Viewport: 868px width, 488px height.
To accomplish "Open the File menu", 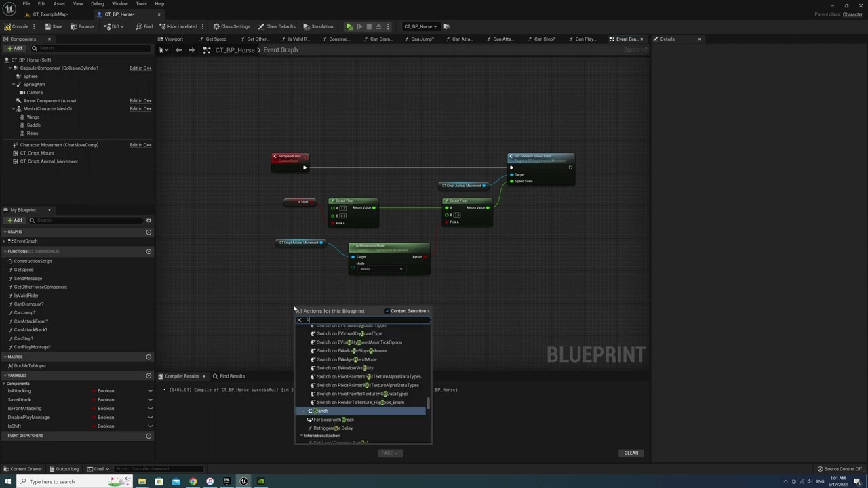I will pos(26,4).
